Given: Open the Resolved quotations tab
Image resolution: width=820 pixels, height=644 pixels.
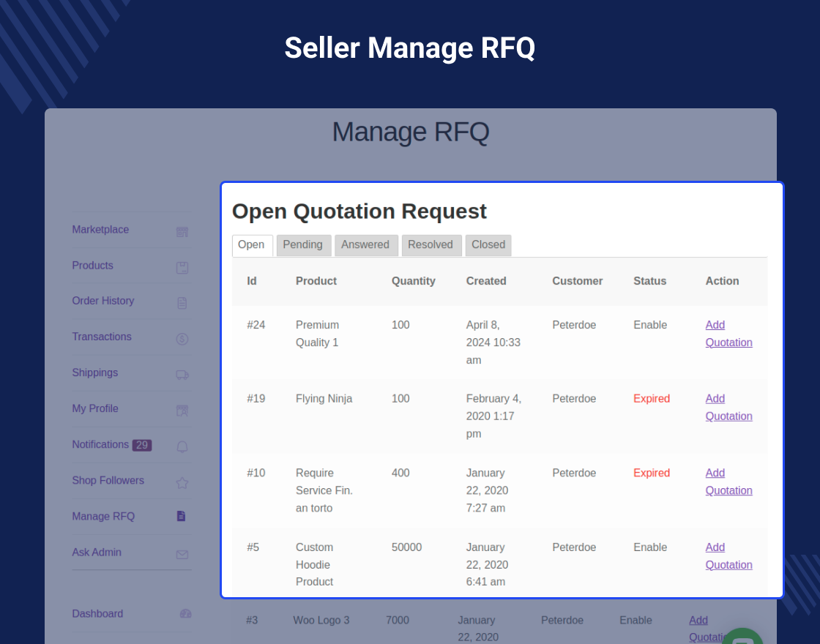Looking at the screenshot, I should 430,245.
